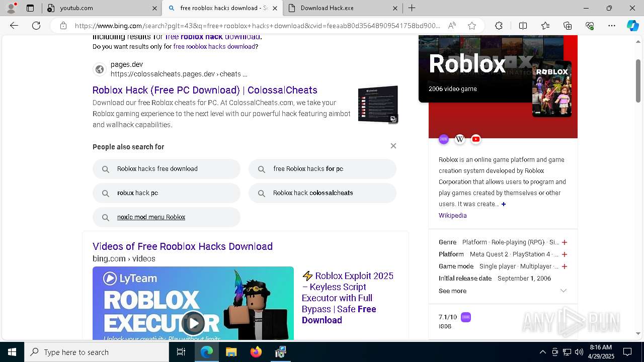This screenshot has width=644, height=362.
Task: Go back to previous page
Action: point(14,26)
